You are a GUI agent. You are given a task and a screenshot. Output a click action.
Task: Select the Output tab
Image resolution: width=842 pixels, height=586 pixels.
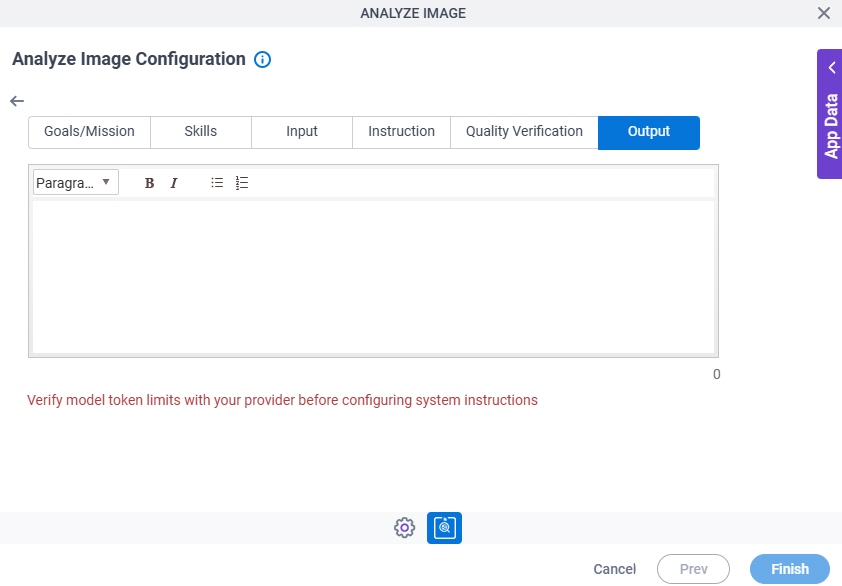click(649, 132)
